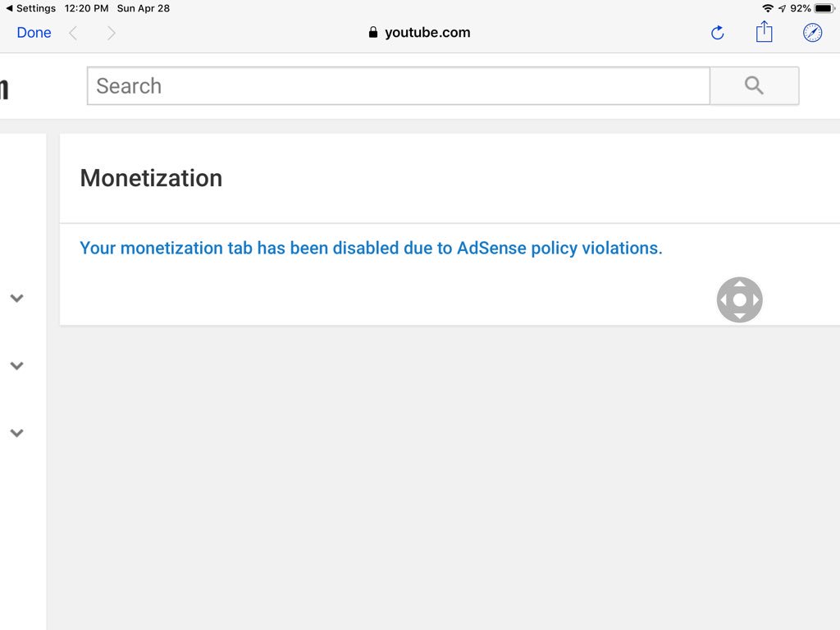Tap the padlock secure icon
The height and width of the screenshot is (630, 840).
(373, 32)
